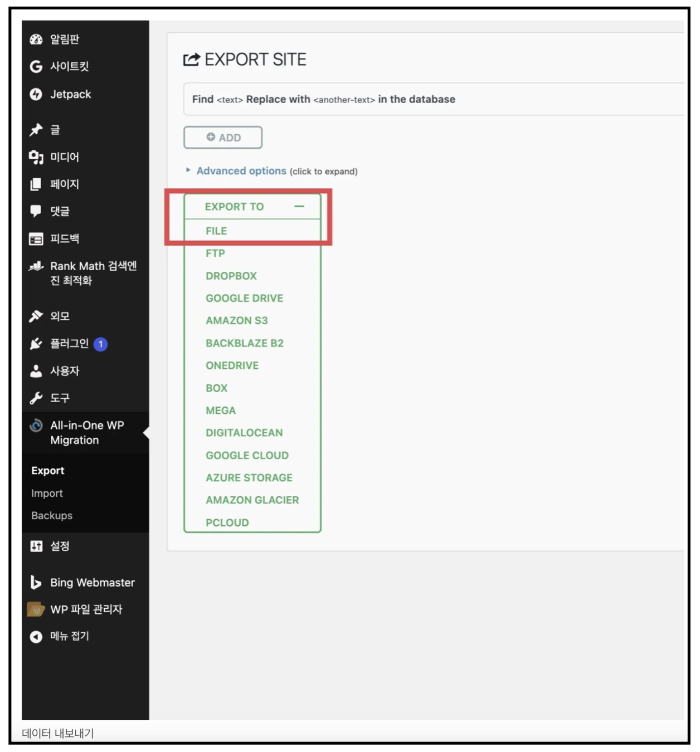Click the All-in-One WP Migration swirl icon
The height and width of the screenshot is (752, 700).
(x=36, y=426)
